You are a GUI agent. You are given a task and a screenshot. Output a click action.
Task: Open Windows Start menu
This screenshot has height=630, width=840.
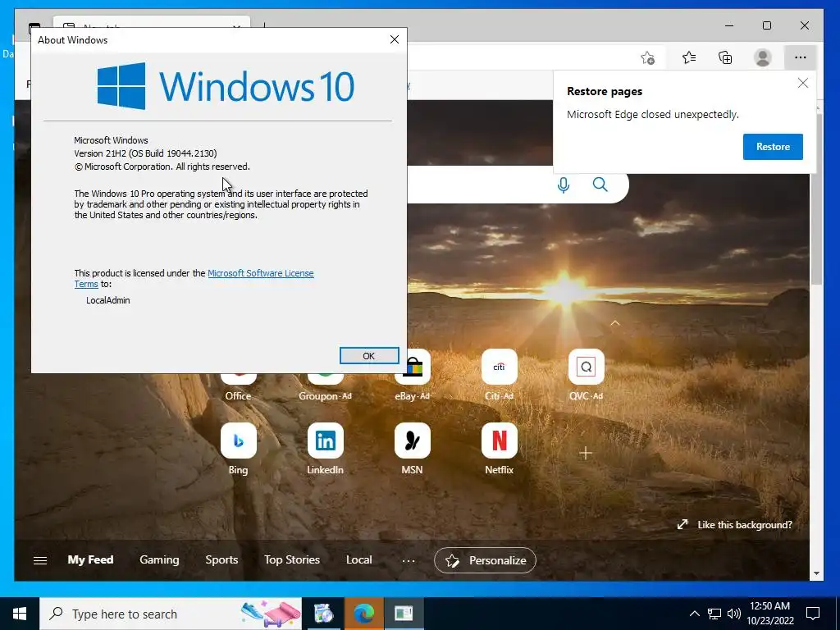tap(20, 614)
